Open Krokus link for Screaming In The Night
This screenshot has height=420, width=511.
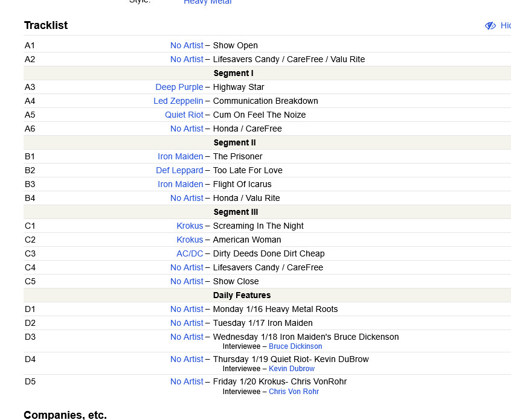pos(190,226)
